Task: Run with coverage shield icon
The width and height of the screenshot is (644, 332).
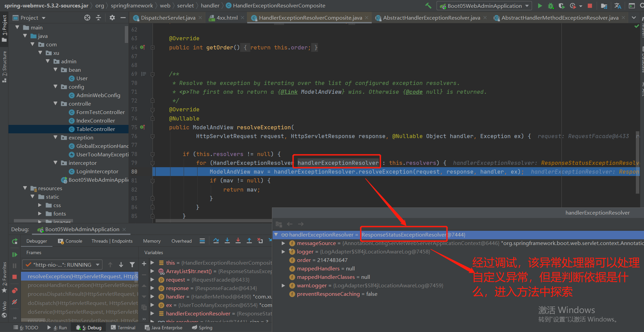Action: (x=561, y=6)
